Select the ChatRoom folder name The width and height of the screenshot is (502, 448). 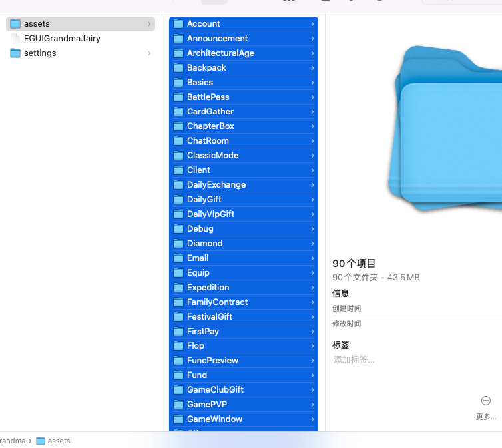(x=208, y=141)
